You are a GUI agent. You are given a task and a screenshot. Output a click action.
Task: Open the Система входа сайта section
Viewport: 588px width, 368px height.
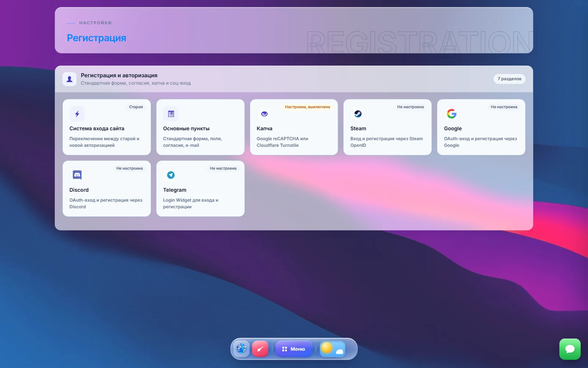tap(107, 127)
